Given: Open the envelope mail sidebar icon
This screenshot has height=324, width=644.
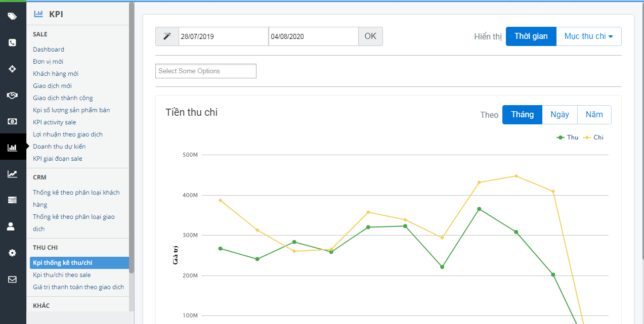Looking at the screenshot, I should (13, 279).
